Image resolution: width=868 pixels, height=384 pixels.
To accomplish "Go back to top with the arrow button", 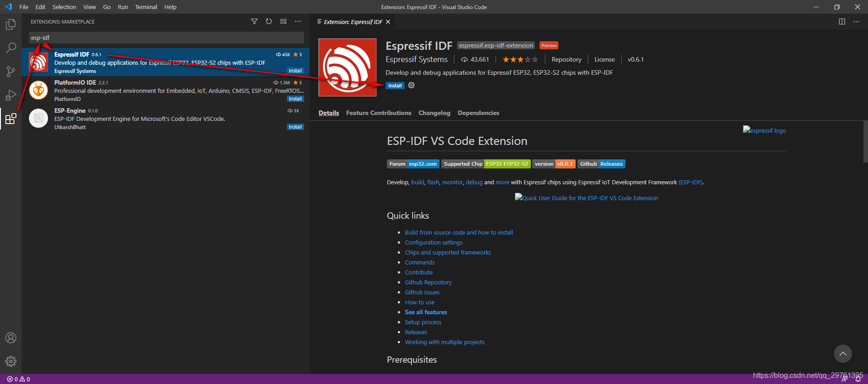I will 843,354.
